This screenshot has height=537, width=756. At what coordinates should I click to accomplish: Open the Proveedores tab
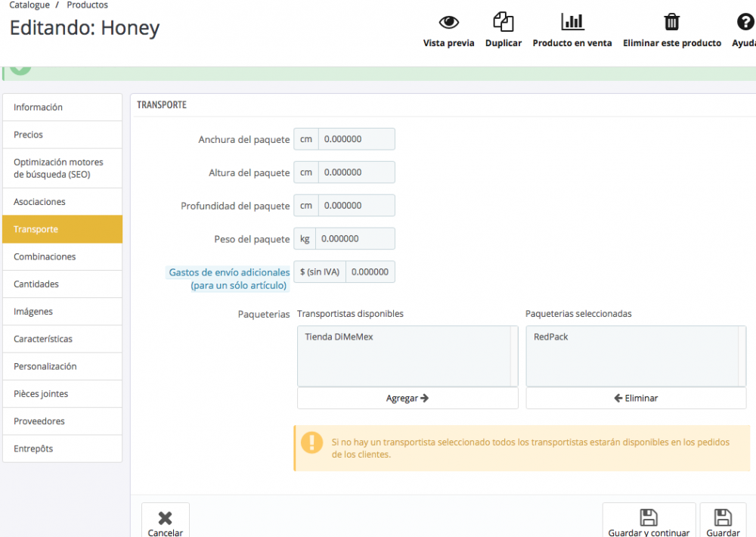click(x=62, y=421)
